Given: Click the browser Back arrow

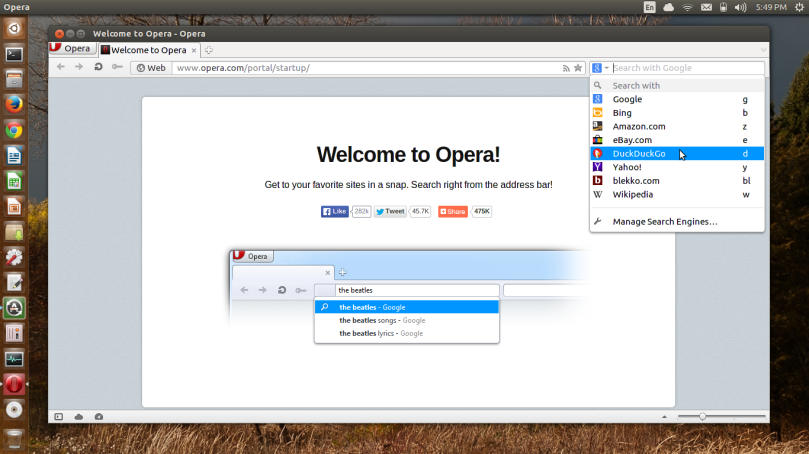Looking at the screenshot, I should pos(61,67).
